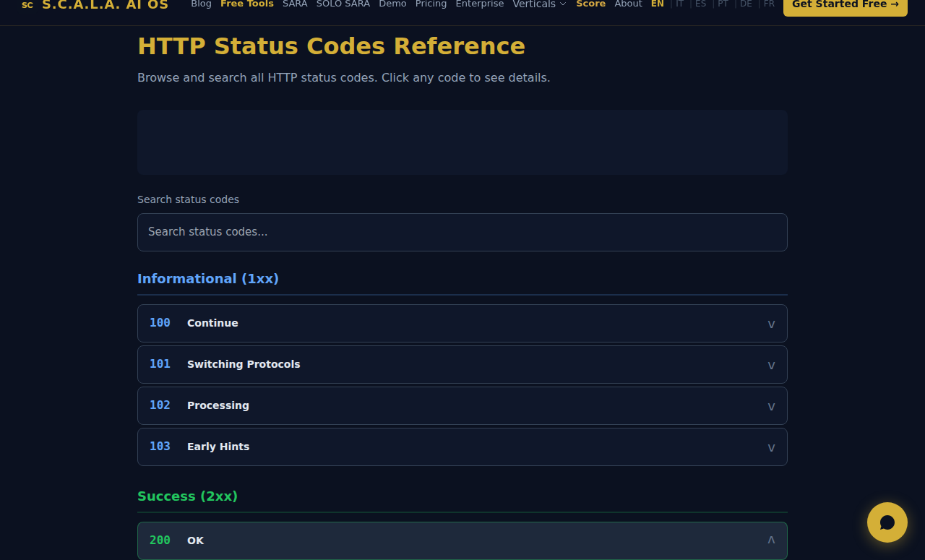Open the Demo page
This screenshot has height=560, width=925.
(x=392, y=4)
